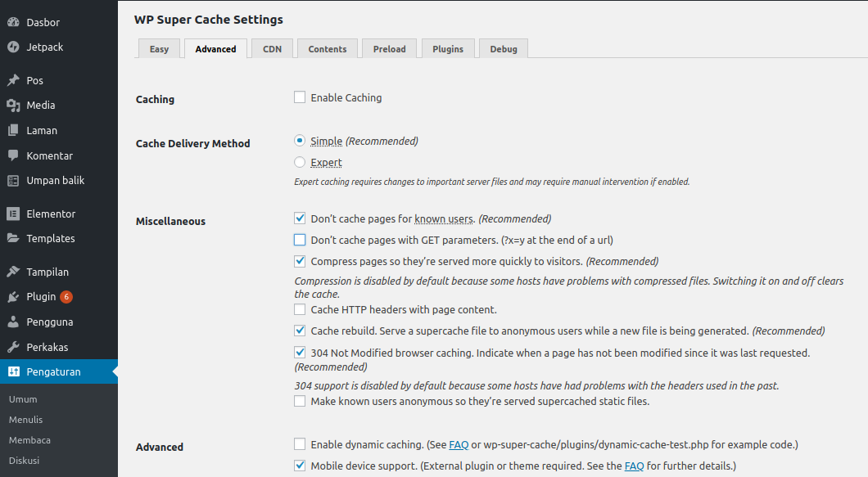Click the "known users" underlined term
Image resolution: width=868 pixels, height=477 pixels.
[444, 218]
